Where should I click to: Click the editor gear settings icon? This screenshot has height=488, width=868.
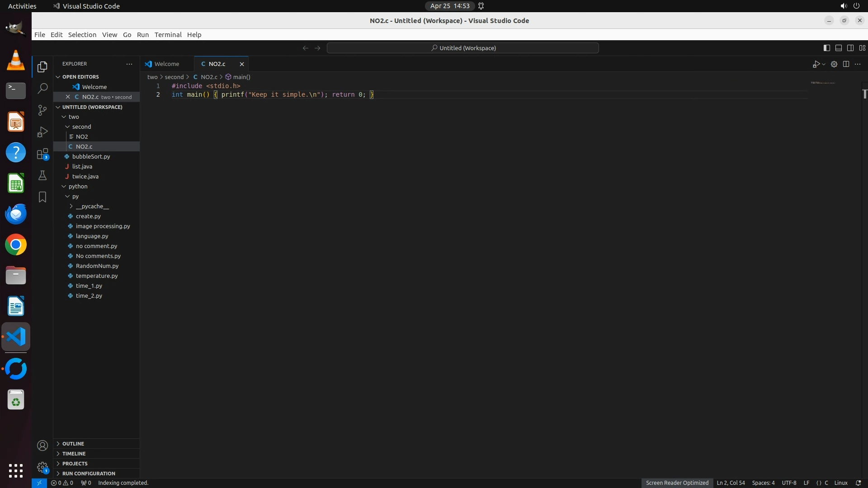pyautogui.click(x=834, y=64)
